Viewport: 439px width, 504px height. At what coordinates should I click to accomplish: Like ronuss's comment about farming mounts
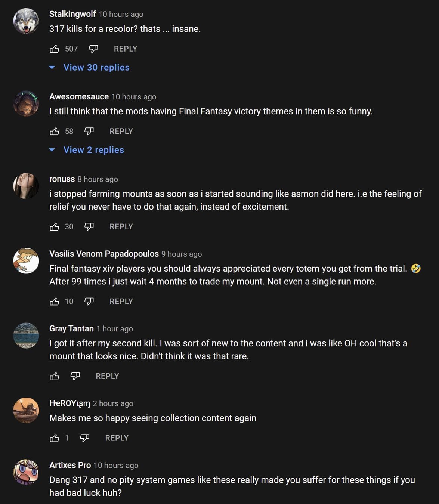[x=55, y=227]
